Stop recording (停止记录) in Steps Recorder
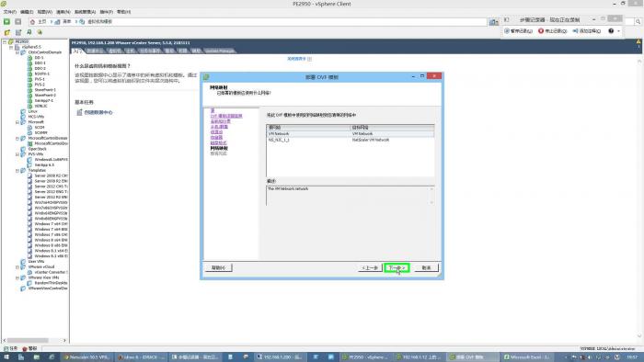Image resolution: width=644 pixels, height=362 pixels. click(552, 30)
